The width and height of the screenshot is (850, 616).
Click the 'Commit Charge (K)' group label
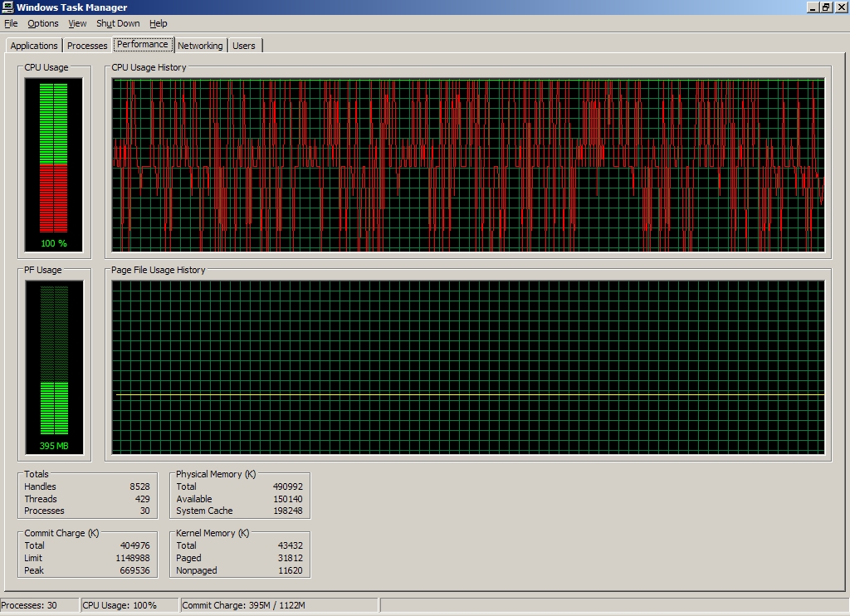point(61,533)
